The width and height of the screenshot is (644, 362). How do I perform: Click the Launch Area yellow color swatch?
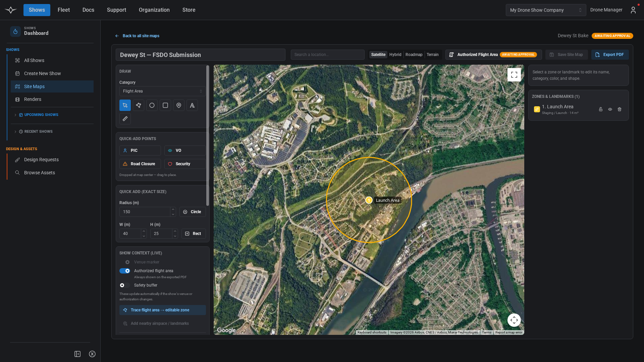(x=537, y=109)
